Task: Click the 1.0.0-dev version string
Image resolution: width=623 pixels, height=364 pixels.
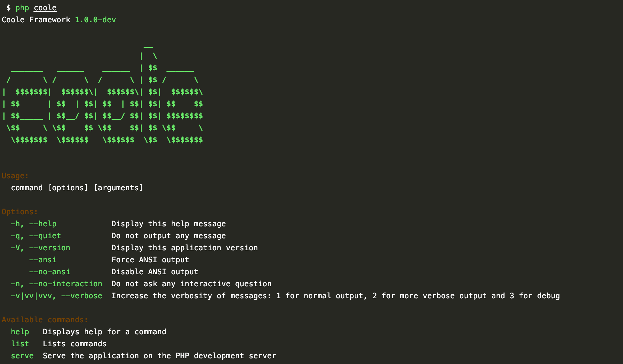Action: click(x=95, y=20)
